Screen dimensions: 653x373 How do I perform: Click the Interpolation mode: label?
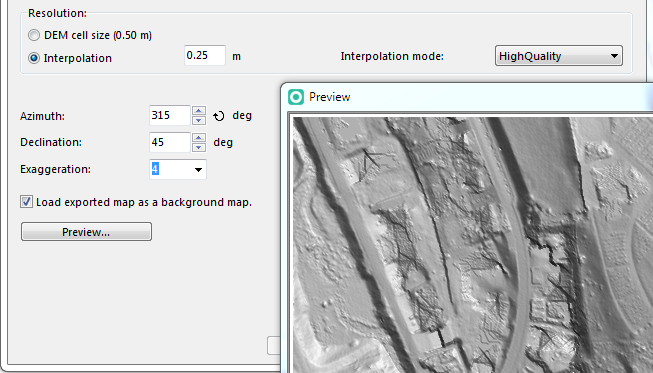coord(392,56)
